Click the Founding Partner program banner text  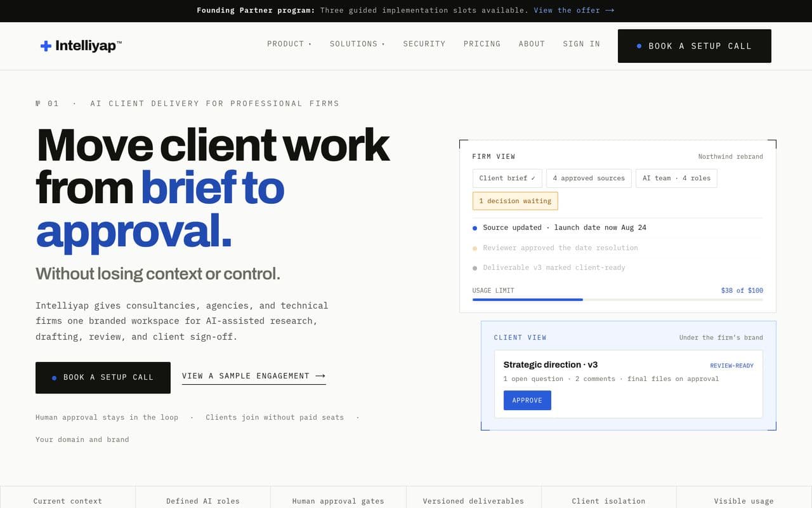(x=256, y=10)
